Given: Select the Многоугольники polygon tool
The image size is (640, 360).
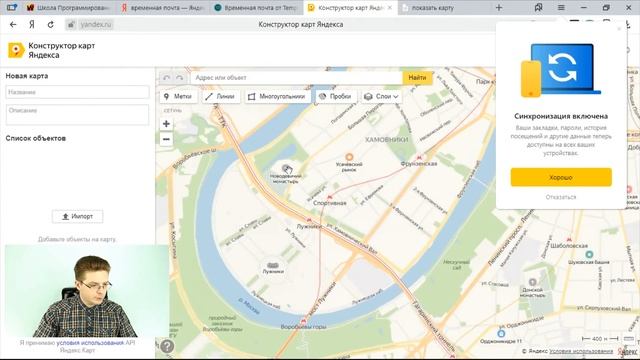Looking at the screenshot, I should pyautogui.click(x=277, y=96).
